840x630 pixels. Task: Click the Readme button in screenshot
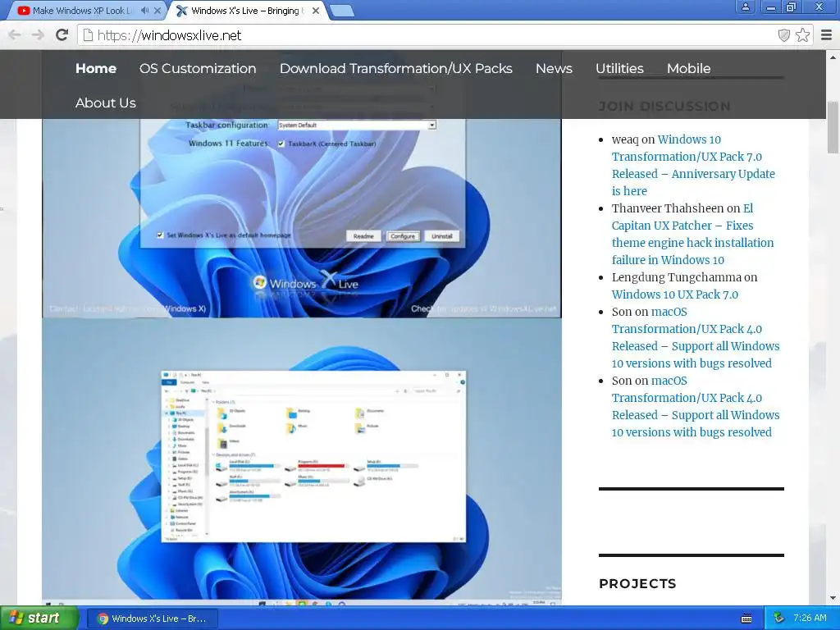tap(363, 236)
